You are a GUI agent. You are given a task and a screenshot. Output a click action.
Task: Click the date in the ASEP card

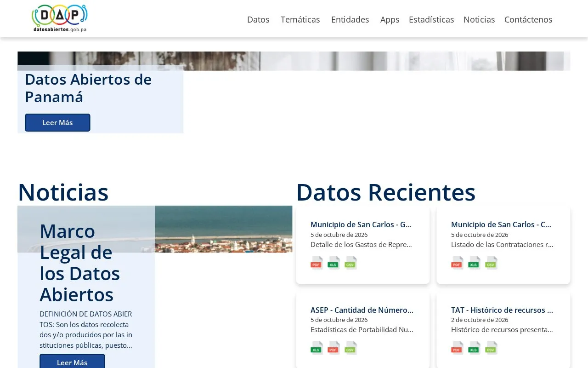(x=339, y=320)
